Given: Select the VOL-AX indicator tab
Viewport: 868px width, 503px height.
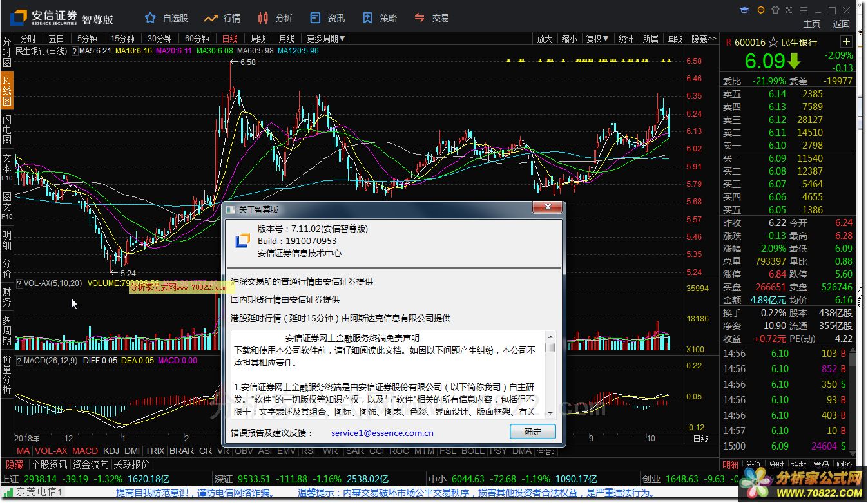Looking at the screenshot, I should (x=51, y=451).
